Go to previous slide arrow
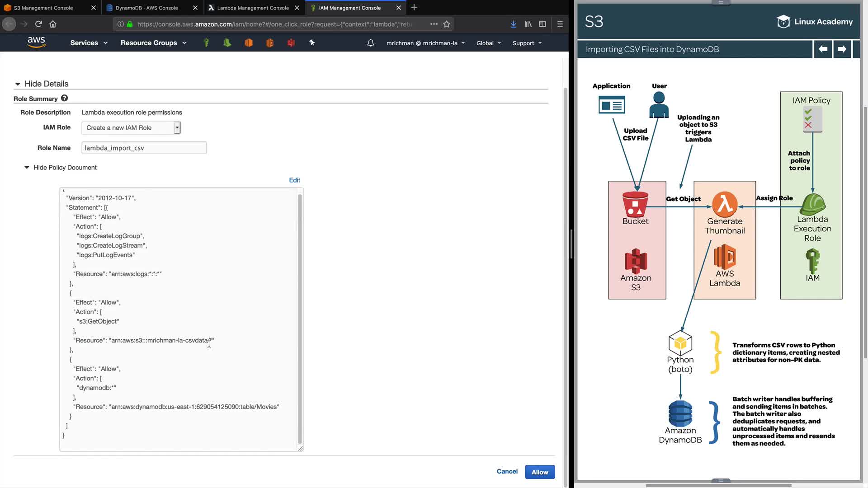This screenshot has height=488, width=868. [x=823, y=49]
